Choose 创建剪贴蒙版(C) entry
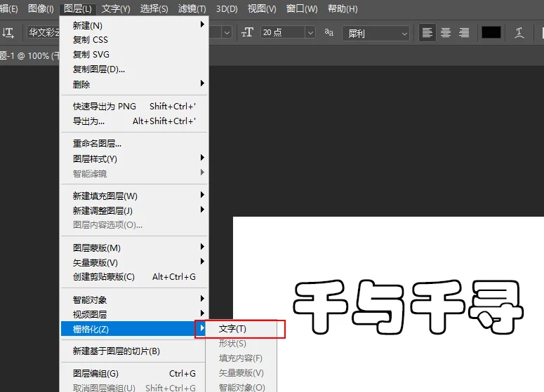This screenshot has height=392, width=544. [x=134, y=277]
